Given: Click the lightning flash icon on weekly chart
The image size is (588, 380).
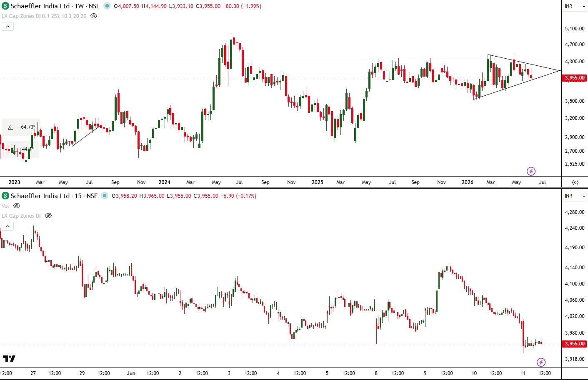Looking at the screenshot, I should coord(531,171).
